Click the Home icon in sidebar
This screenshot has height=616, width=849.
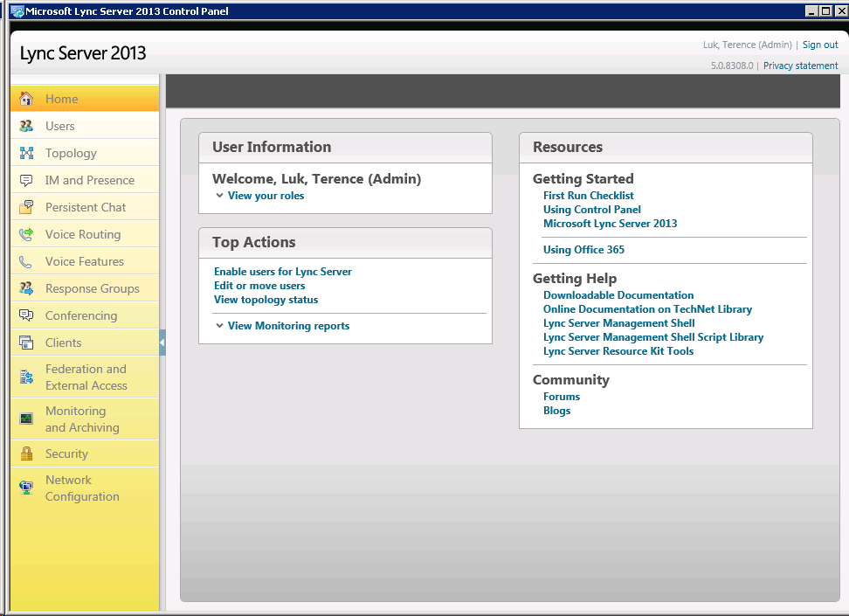point(26,99)
